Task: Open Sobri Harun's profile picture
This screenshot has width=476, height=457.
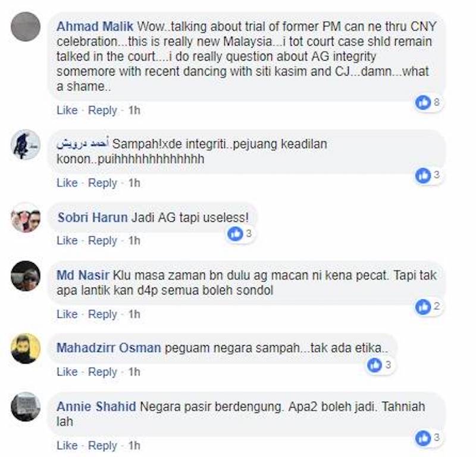Action: (x=26, y=218)
